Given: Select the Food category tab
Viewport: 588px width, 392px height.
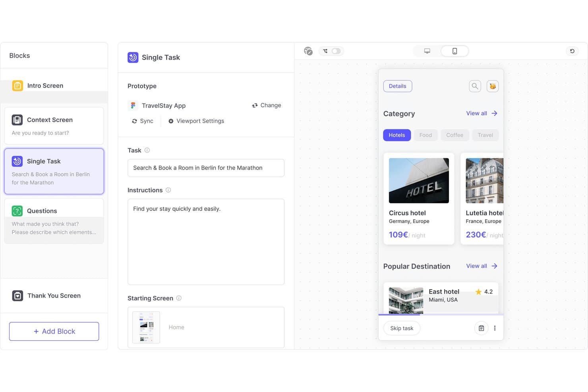Looking at the screenshot, I should coord(426,135).
